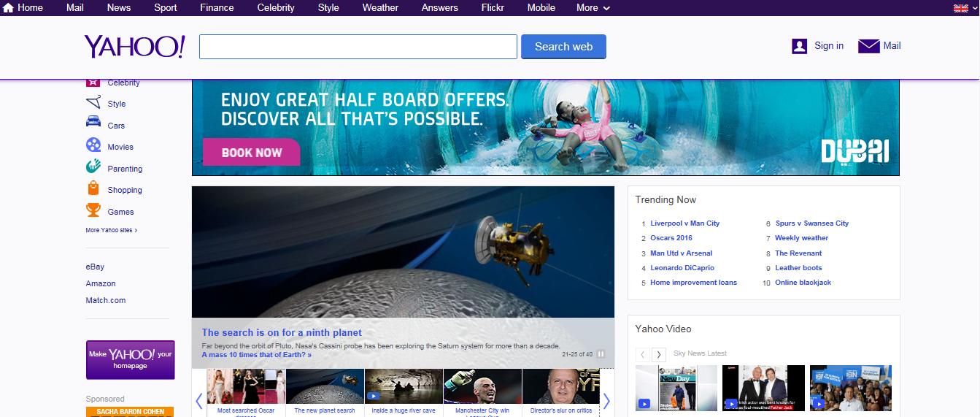Viewport: 980px width, 417px height.
Task: Click headline The search is on for a ninth planet
Action: click(282, 332)
